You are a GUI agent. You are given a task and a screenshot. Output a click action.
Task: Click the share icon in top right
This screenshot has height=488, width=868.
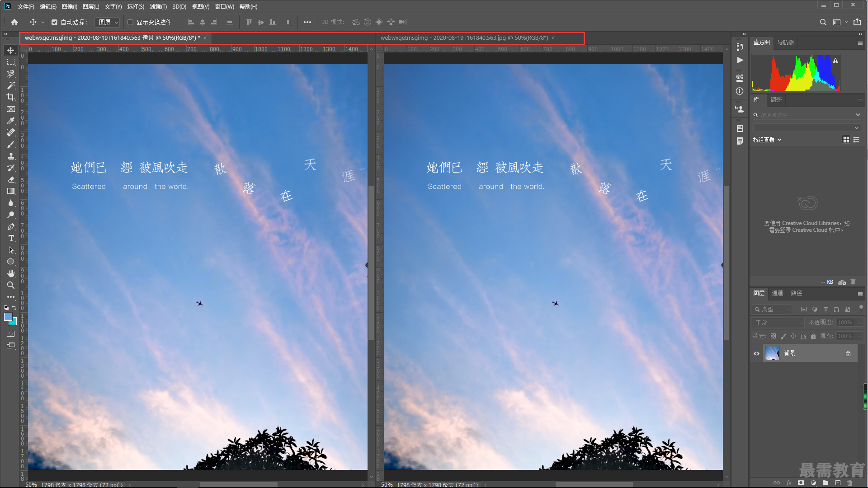click(857, 22)
